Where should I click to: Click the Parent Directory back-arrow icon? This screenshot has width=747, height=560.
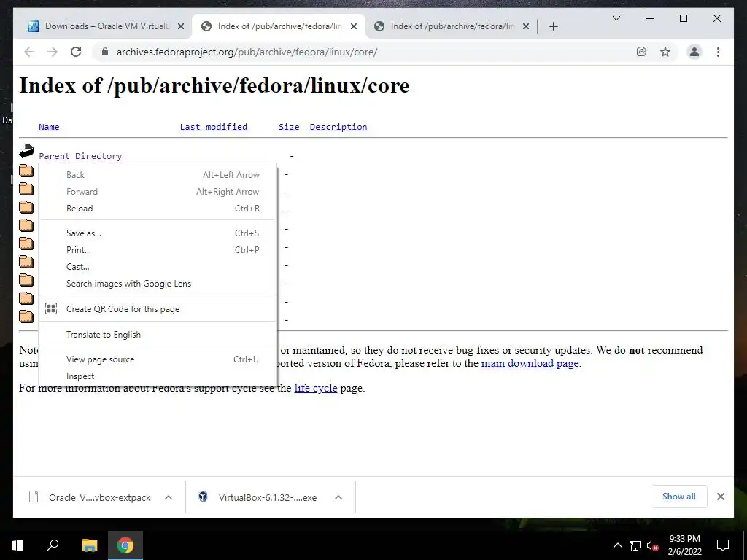[x=26, y=151]
